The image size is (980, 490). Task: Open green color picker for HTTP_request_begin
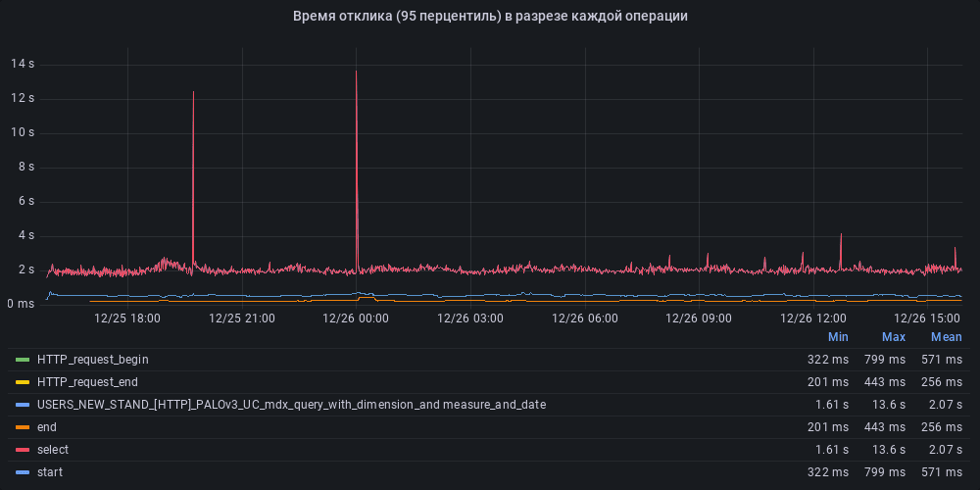[x=23, y=360]
